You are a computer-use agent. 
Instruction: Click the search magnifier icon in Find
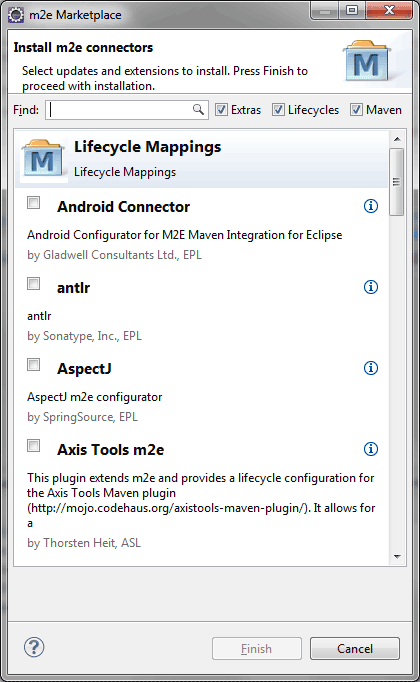[198, 110]
